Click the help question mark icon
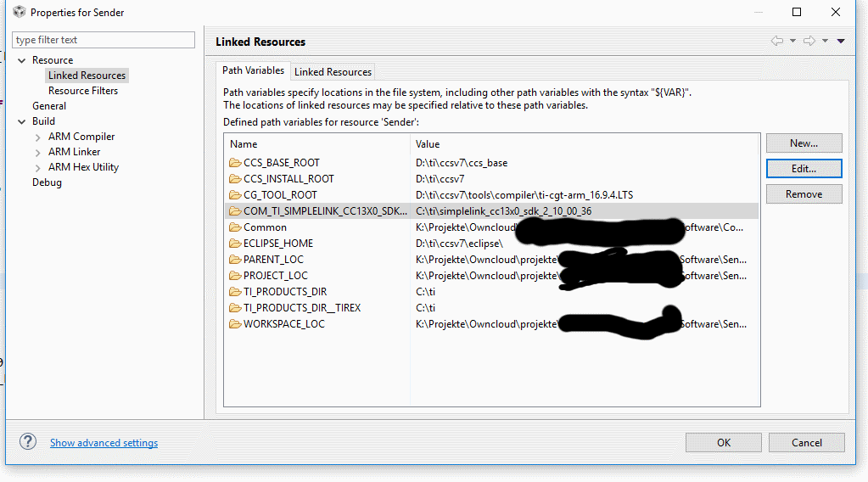Image resolution: width=868 pixels, height=482 pixels. tap(28, 441)
